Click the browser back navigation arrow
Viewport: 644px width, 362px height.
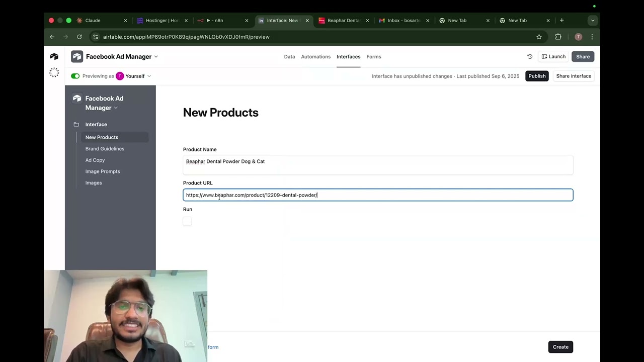point(52,37)
